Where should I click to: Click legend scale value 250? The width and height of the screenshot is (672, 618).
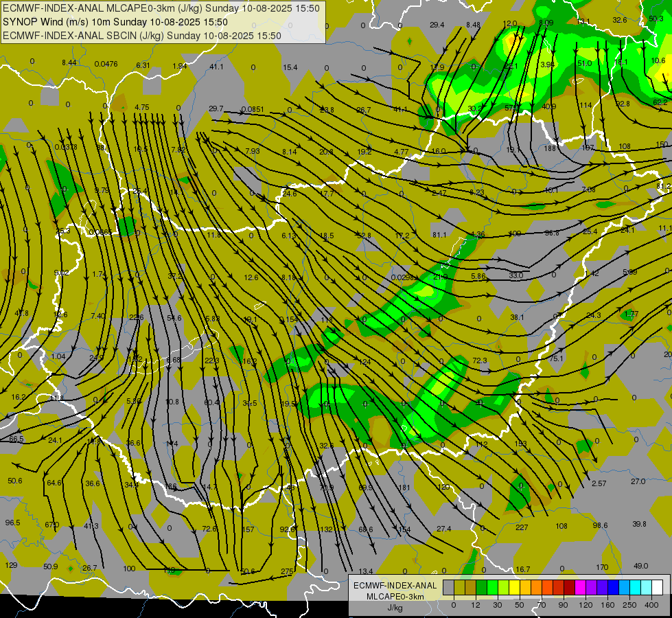[x=629, y=605]
